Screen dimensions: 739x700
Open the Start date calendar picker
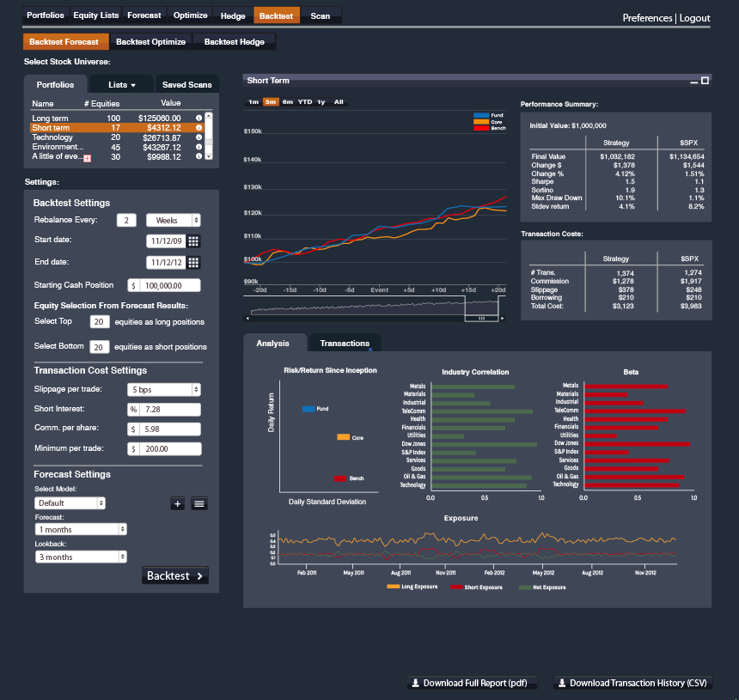coord(192,243)
